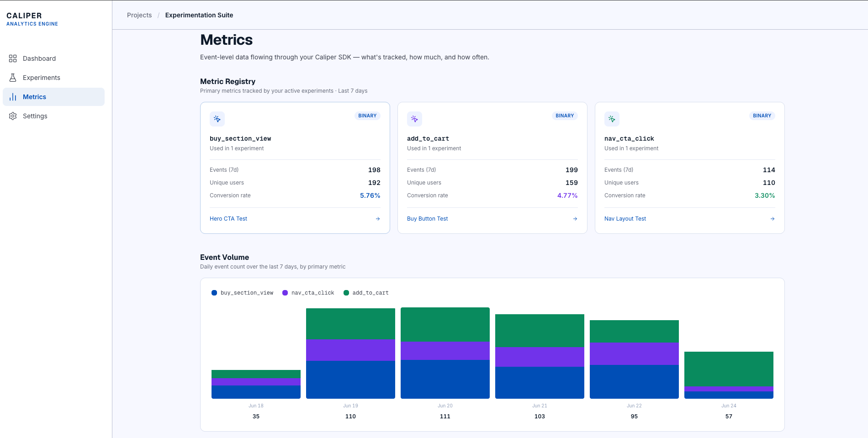Image resolution: width=868 pixels, height=438 pixels.
Task: Go to Projects in the breadcrumb
Action: (139, 15)
